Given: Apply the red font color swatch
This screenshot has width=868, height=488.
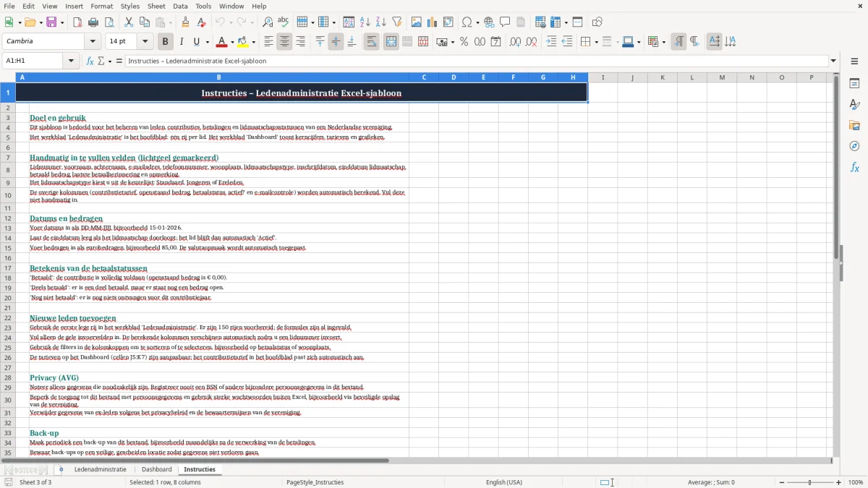Looking at the screenshot, I should [x=223, y=42].
